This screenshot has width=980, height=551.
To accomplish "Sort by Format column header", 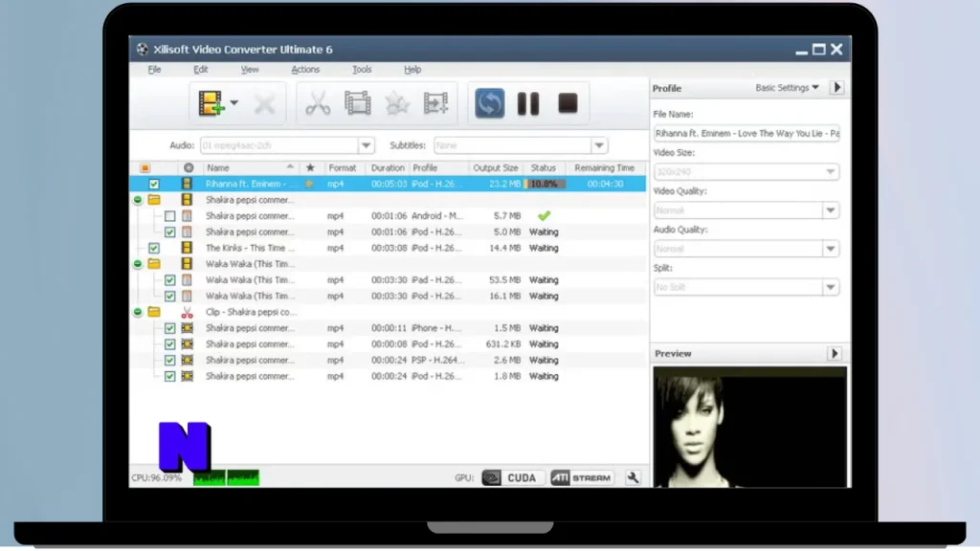I will point(343,168).
